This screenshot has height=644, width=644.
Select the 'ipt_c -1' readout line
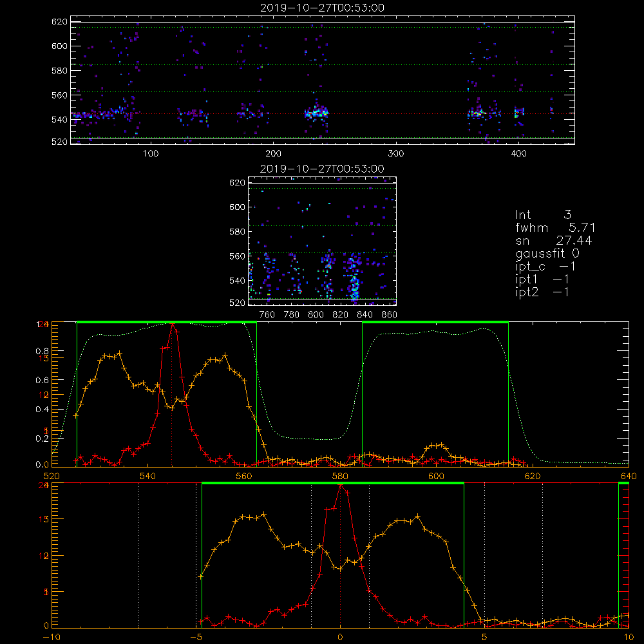[545, 266]
